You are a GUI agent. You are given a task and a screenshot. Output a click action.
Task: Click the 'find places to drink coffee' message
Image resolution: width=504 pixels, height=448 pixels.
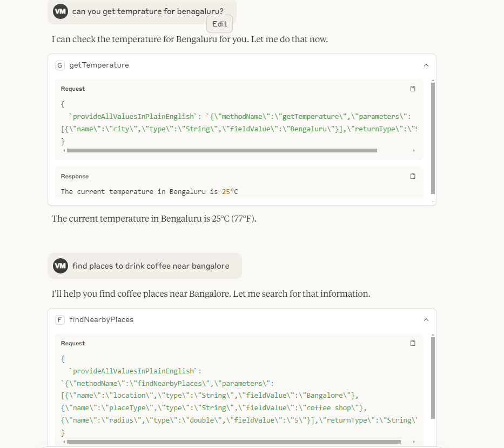click(151, 266)
